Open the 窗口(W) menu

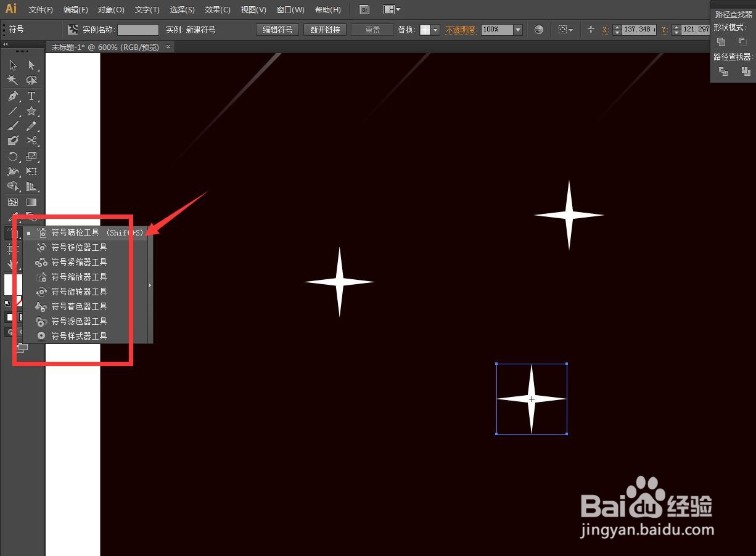(x=290, y=10)
